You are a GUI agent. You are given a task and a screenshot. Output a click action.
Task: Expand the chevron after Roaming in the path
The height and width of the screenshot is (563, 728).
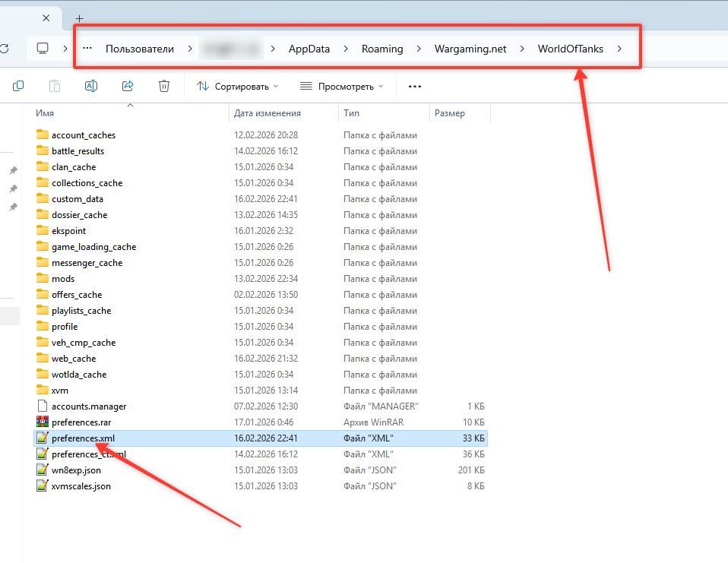coord(419,49)
